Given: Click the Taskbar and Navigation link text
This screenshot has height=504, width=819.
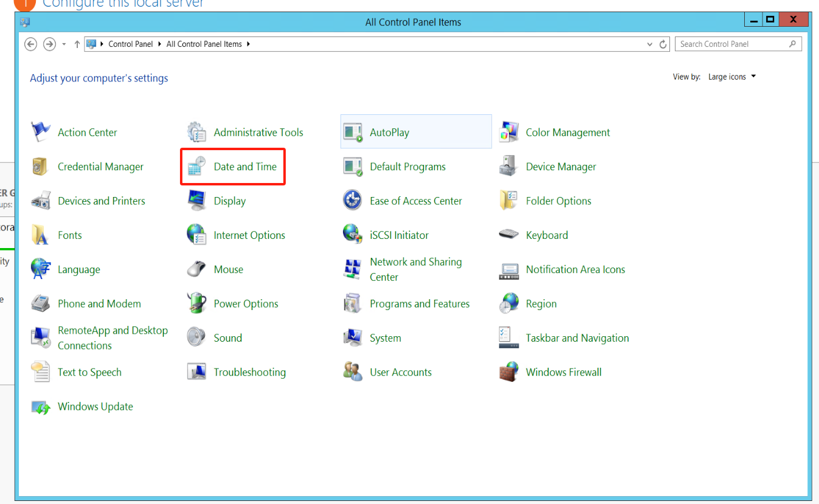Looking at the screenshot, I should click(578, 338).
